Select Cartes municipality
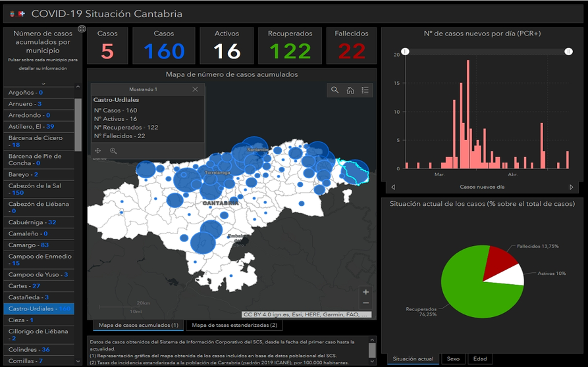The height and width of the screenshot is (367, 588). pyautogui.click(x=39, y=285)
